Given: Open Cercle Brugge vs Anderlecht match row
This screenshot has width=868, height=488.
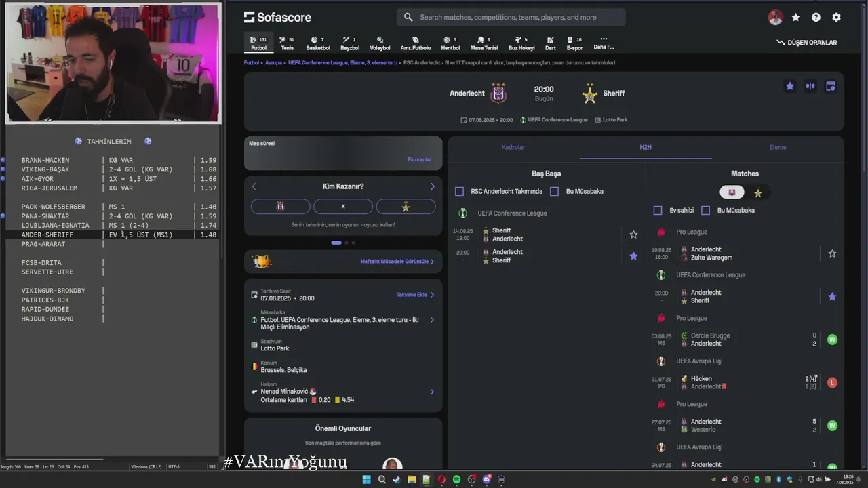Looking at the screenshot, I should [x=745, y=340].
